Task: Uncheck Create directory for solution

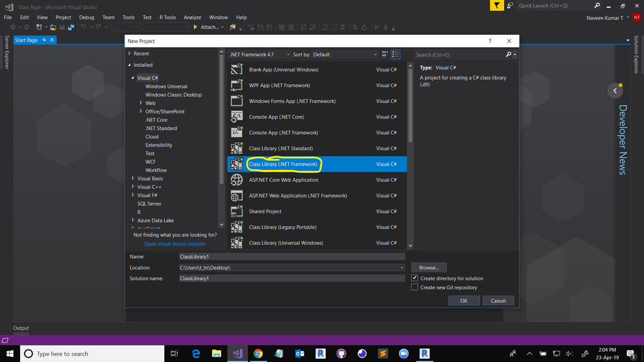Action: tap(415, 278)
